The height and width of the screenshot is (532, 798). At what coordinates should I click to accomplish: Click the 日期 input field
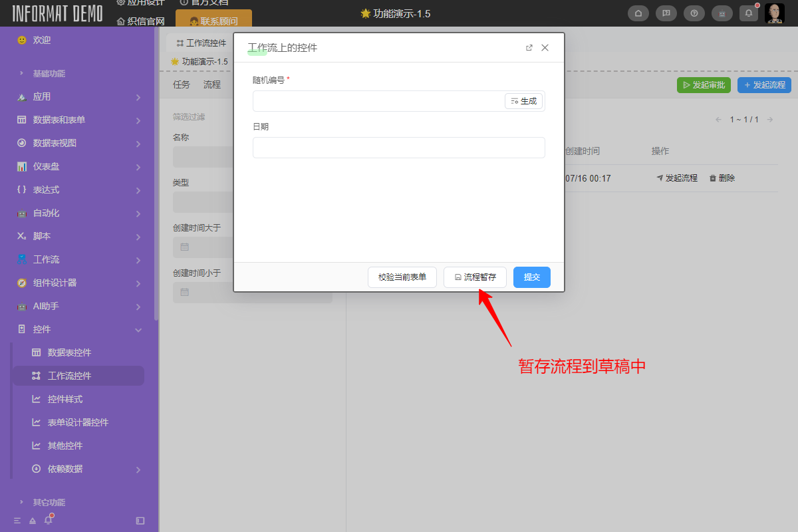(x=398, y=148)
